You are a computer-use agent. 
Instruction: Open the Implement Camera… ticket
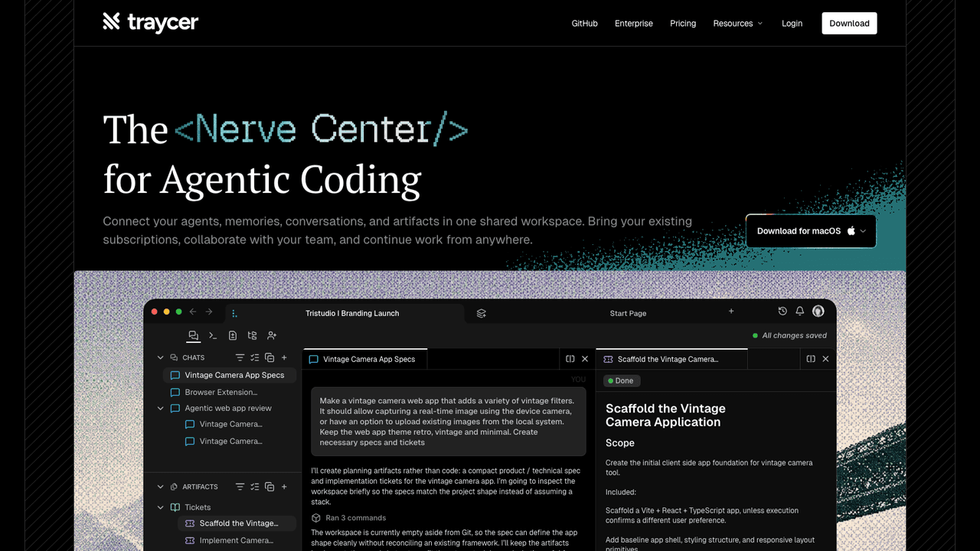[x=237, y=540]
